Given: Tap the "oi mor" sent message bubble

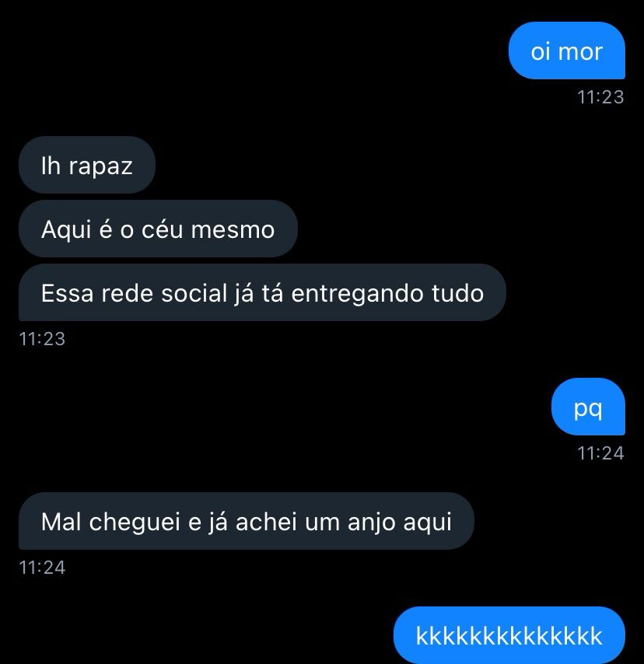Looking at the screenshot, I should click(566, 51).
